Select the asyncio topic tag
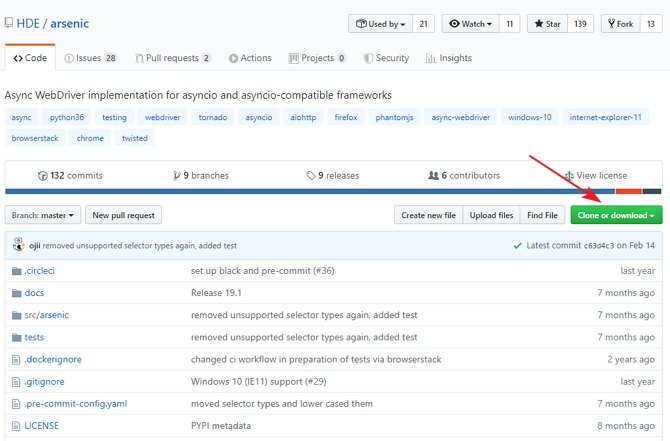This screenshot has width=670, height=441. [x=258, y=117]
